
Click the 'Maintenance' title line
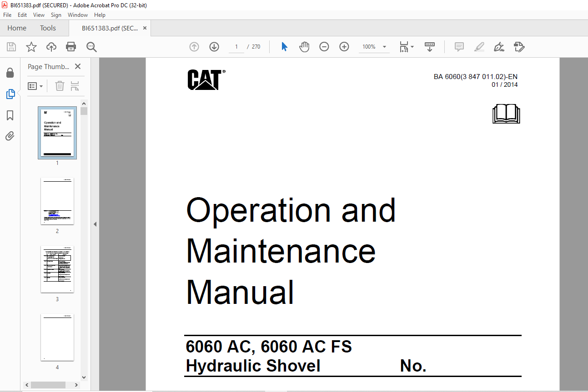tap(281, 251)
